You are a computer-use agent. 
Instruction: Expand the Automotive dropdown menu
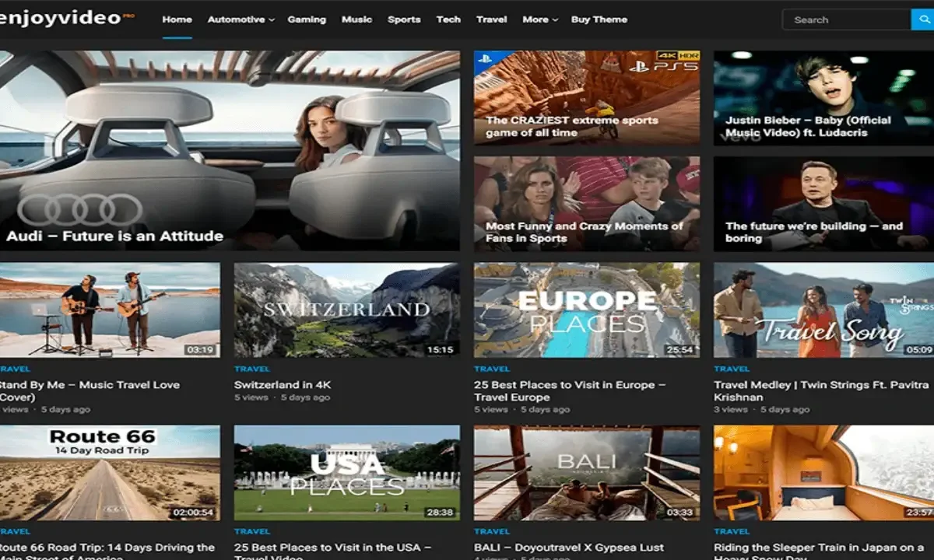click(241, 19)
